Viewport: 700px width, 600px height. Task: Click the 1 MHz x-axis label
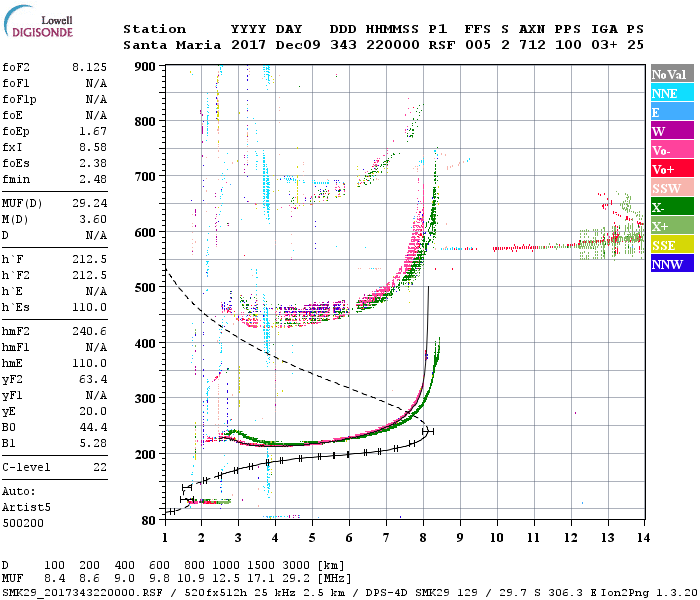click(x=165, y=538)
